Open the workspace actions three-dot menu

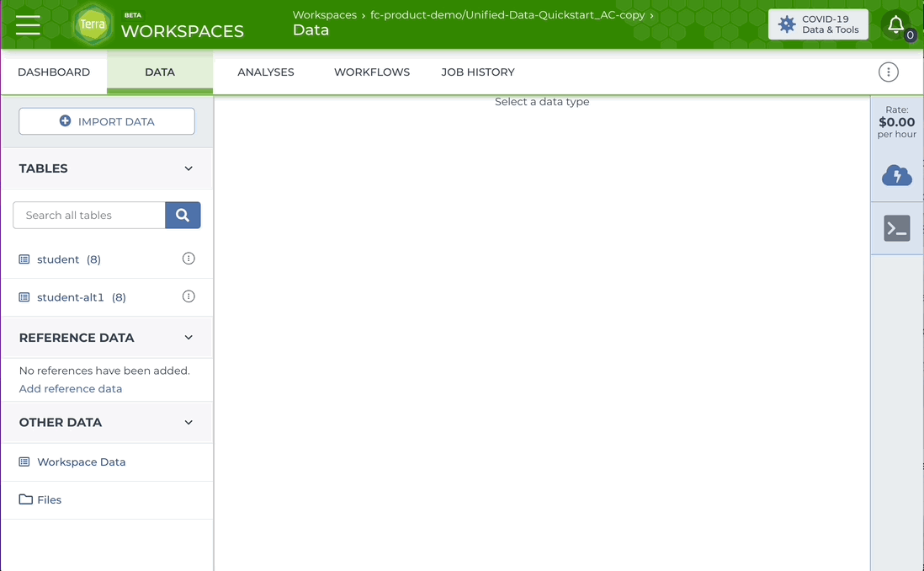pyautogui.click(x=889, y=72)
